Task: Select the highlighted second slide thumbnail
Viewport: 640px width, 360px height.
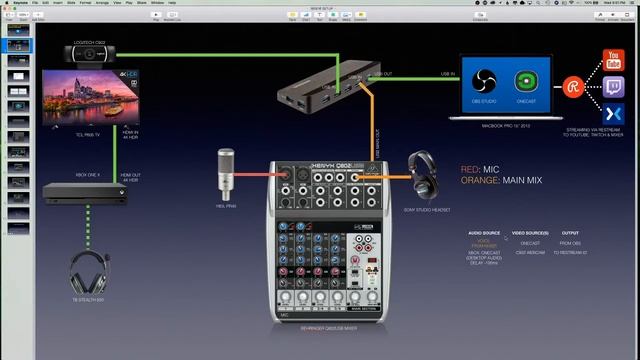Action: point(18,45)
